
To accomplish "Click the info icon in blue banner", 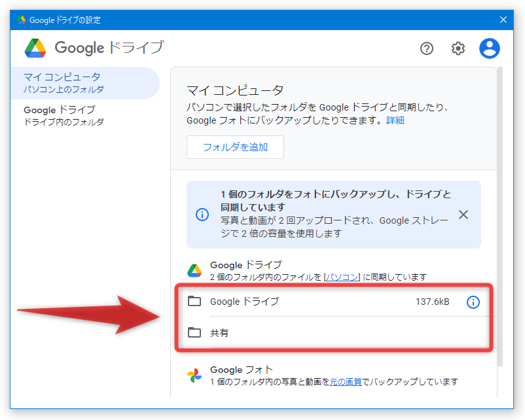I will tap(202, 215).
